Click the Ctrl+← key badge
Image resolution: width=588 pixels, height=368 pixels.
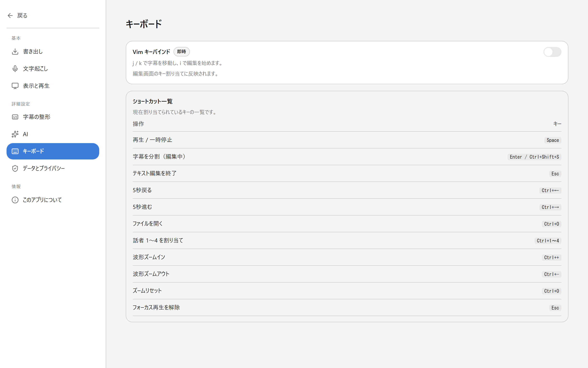click(550, 191)
